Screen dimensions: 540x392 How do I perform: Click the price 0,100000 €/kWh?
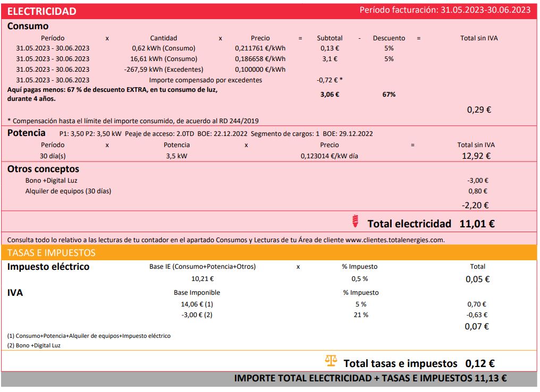pos(260,70)
